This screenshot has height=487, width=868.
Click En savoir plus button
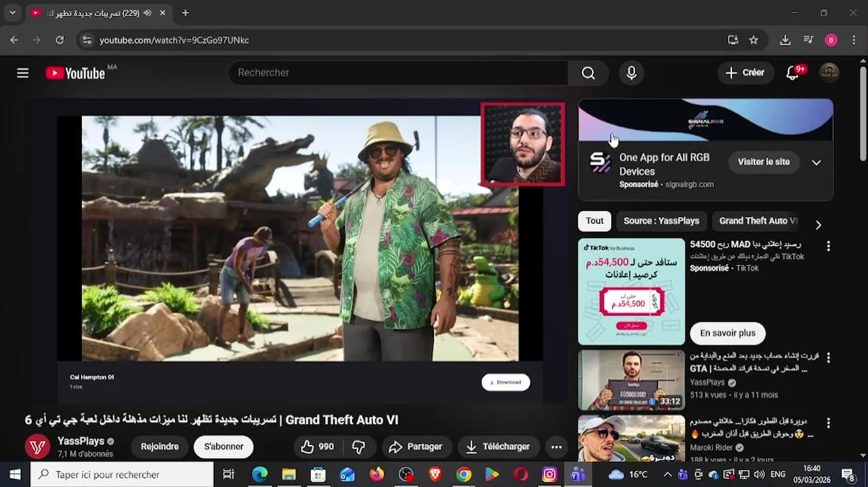727,333
